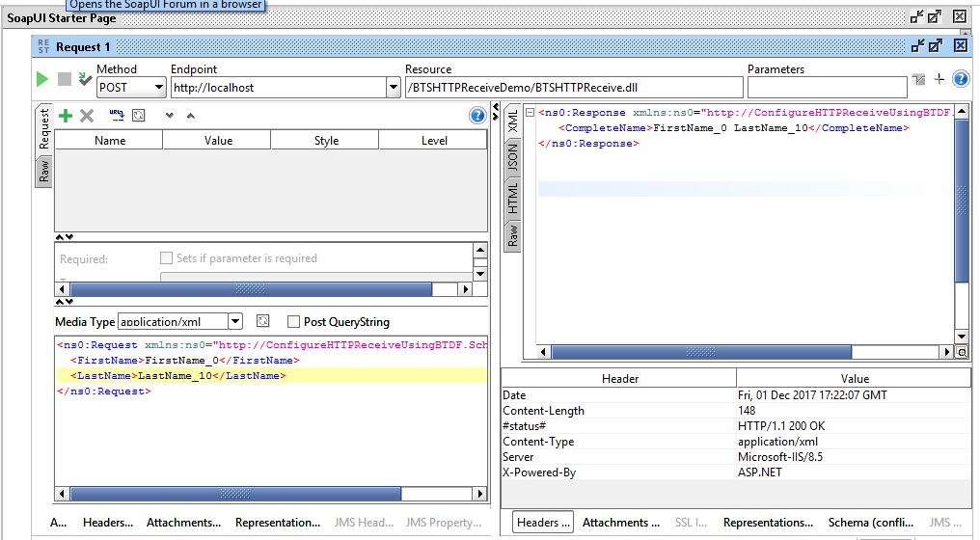Click the response Header column heading
This screenshot has width=980, height=540.
(619, 379)
